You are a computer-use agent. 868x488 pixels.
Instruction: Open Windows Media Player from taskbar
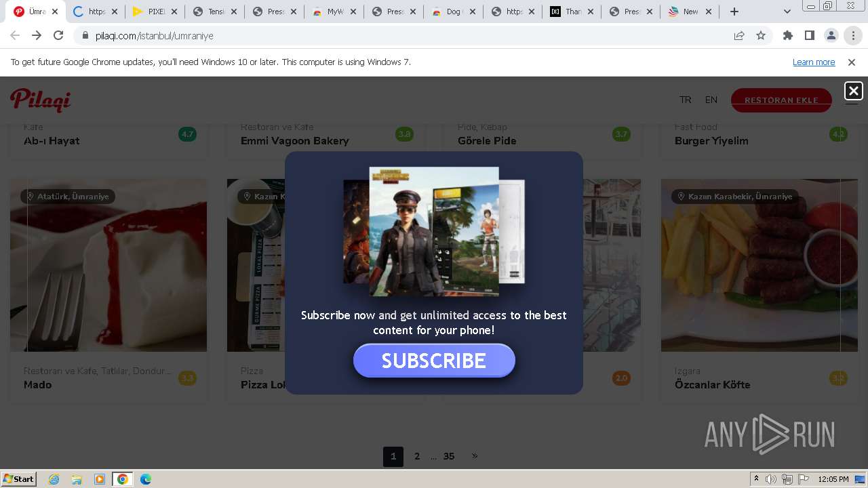100,479
